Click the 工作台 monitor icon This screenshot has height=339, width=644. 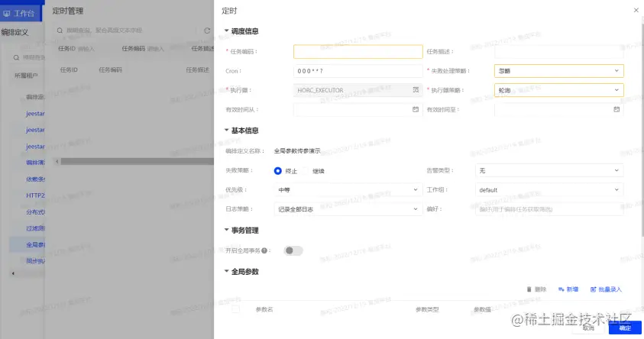pyautogui.click(x=7, y=14)
